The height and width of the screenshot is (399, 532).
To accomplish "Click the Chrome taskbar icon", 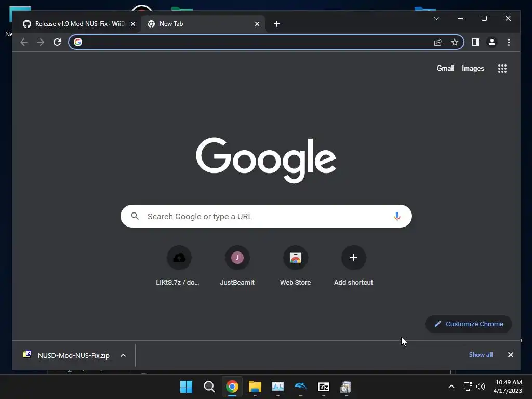I will (232, 387).
